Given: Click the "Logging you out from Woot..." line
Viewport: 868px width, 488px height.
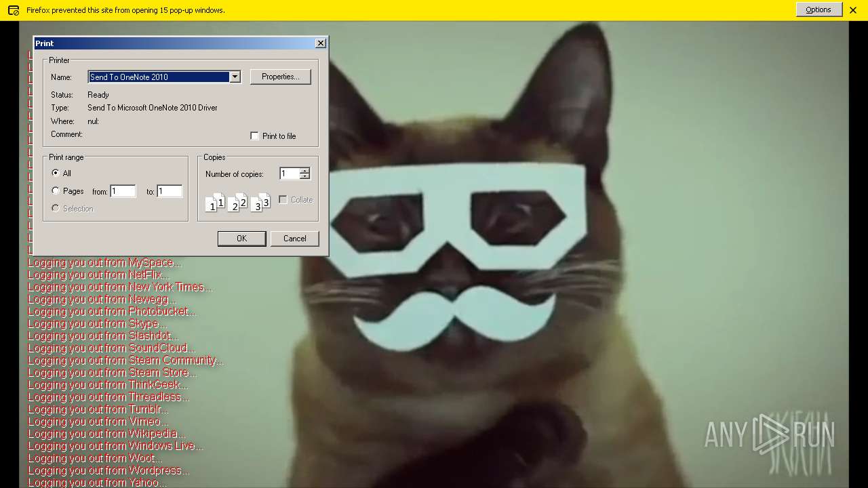Looking at the screenshot, I should (x=95, y=457).
